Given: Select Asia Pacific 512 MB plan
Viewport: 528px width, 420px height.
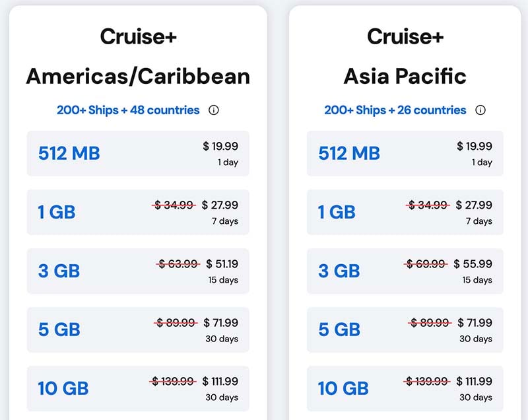Looking at the screenshot, I should pos(405,154).
